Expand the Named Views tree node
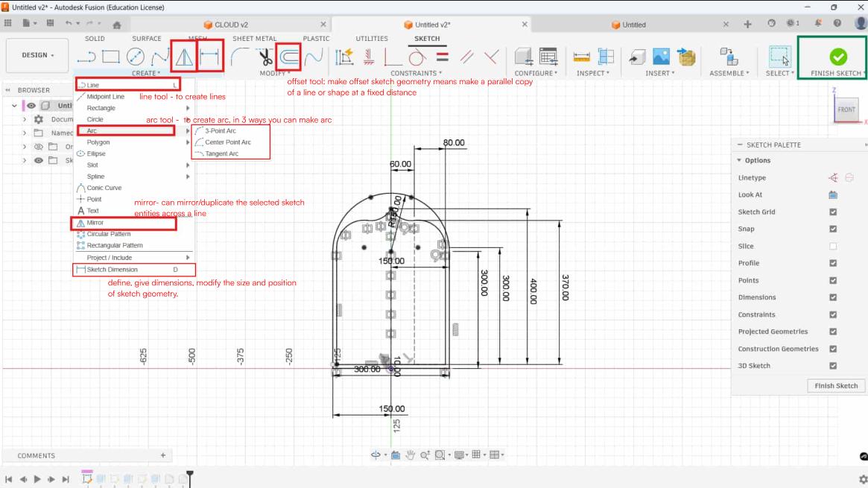This screenshot has width=868, height=488. point(25,133)
